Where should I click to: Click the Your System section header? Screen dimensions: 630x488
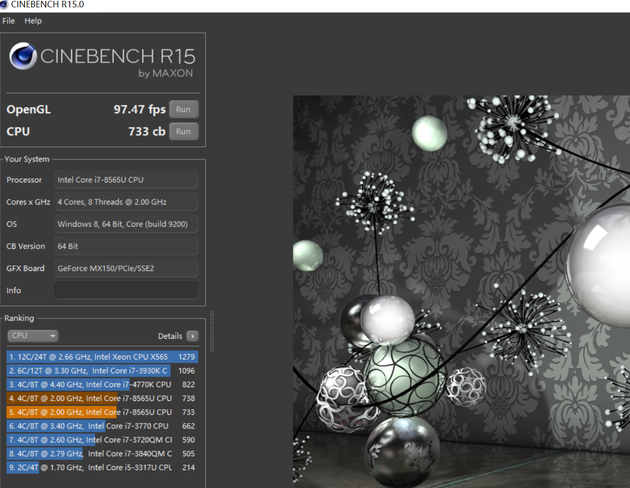pos(27,159)
